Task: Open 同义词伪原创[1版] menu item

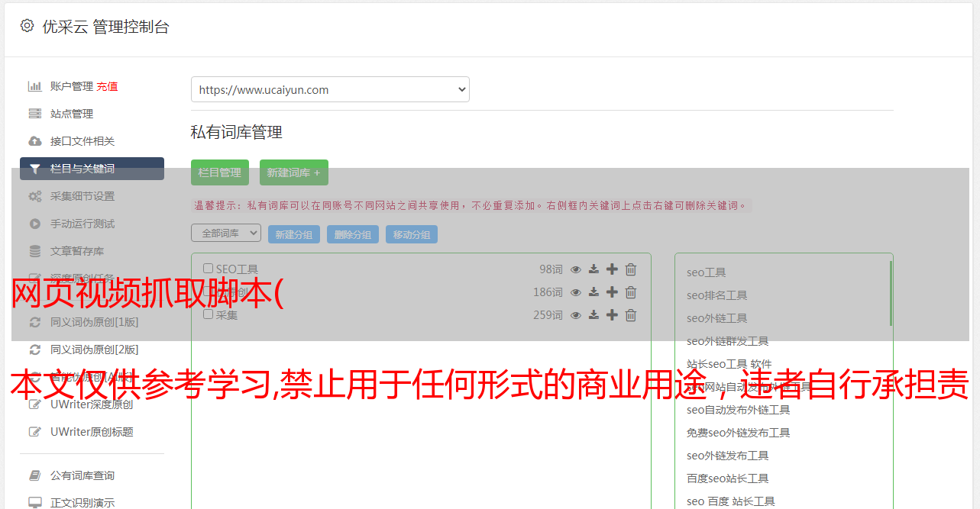Action: (95, 322)
